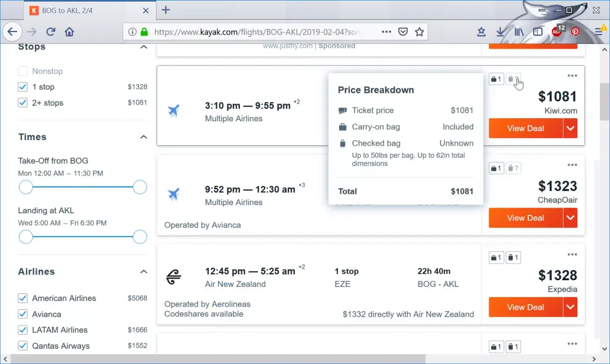Uncheck Avianca airline filter
Screen dimensions: 610x364
point(22,314)
